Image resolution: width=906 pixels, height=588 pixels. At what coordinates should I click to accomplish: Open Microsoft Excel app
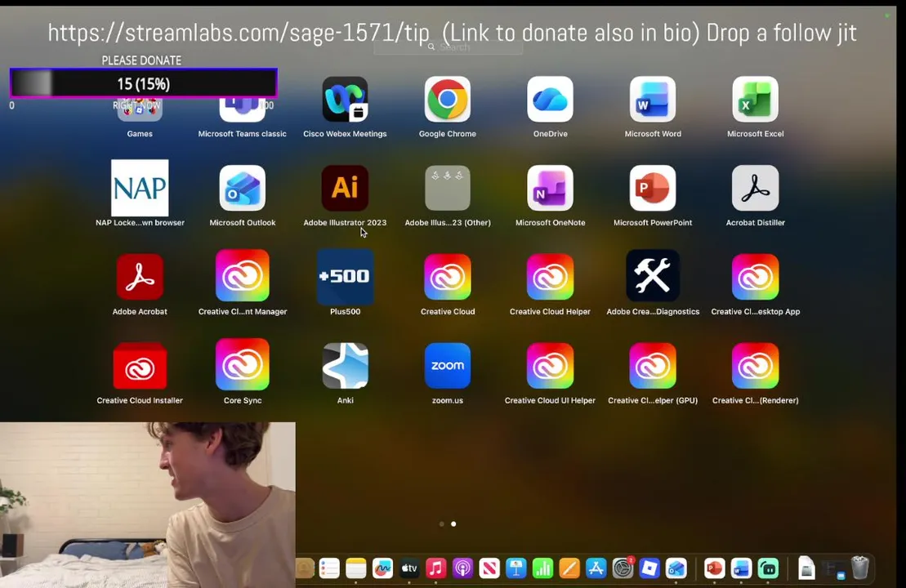pos(755,100)
